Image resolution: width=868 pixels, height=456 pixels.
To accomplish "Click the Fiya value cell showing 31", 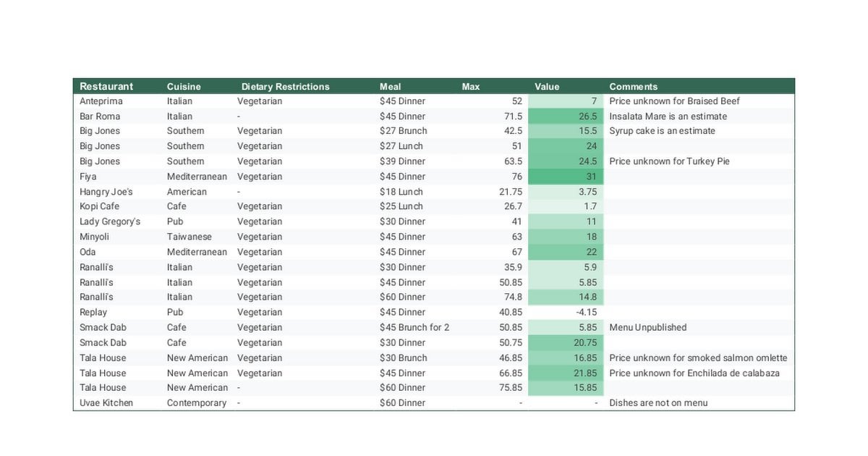I will [x=565, y=177].
